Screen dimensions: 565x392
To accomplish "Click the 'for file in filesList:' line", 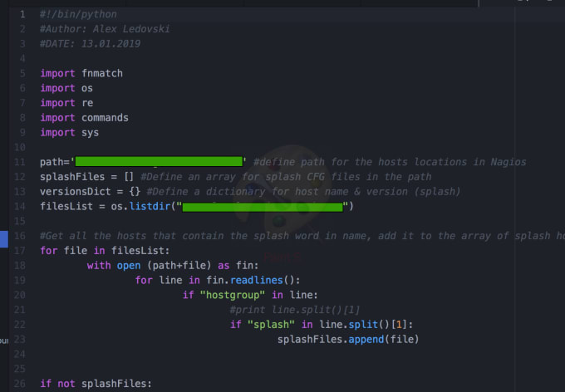I will [105, 251].
